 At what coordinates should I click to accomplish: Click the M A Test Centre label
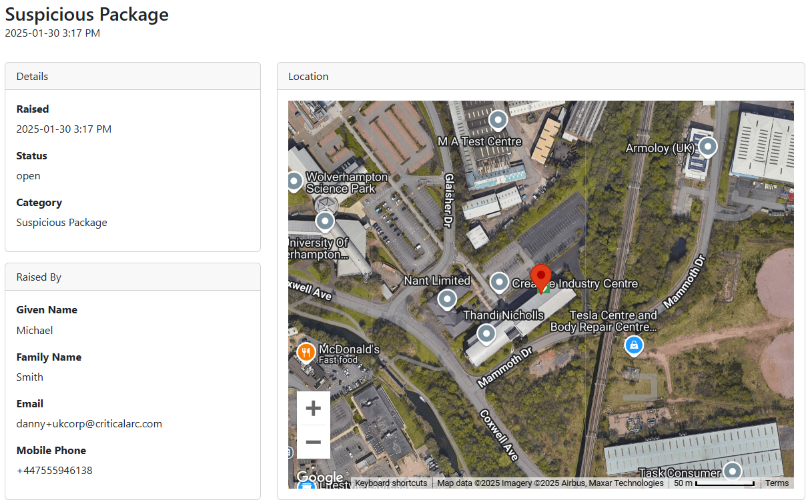coord(479,141)
